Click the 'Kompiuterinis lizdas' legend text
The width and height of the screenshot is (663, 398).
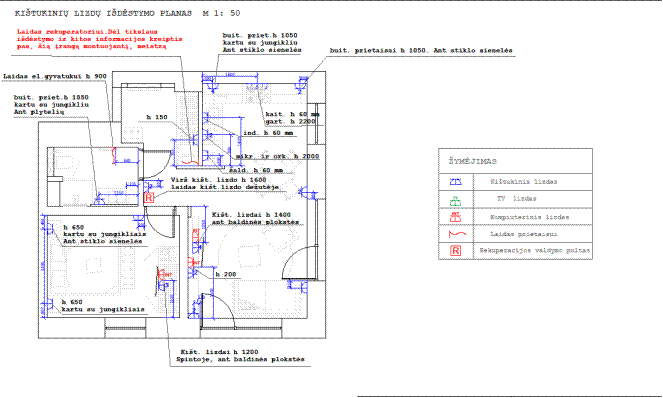529,217
